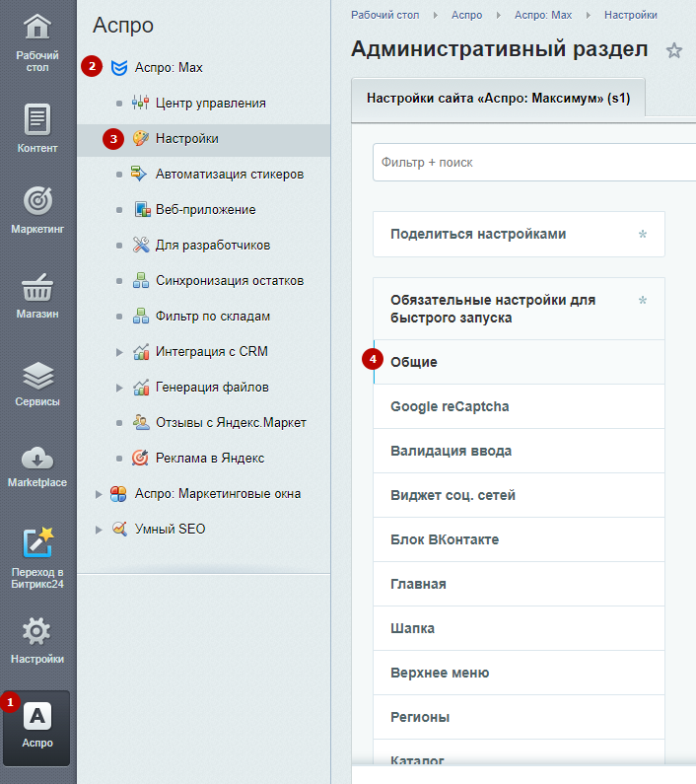
Task: Select the Аспро: Max tree item
Action: pos(169,67)
